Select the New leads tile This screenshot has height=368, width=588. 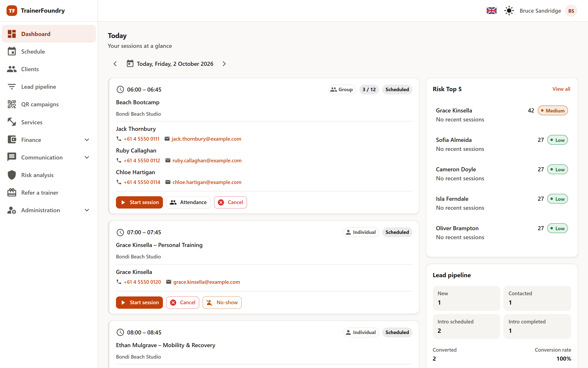click(x=466, y=298)
